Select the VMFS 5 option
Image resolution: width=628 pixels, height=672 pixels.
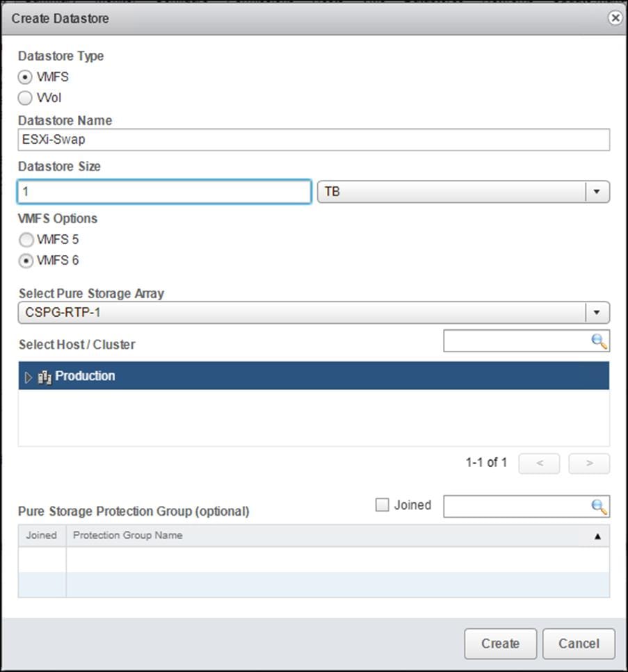coord(26,239)
